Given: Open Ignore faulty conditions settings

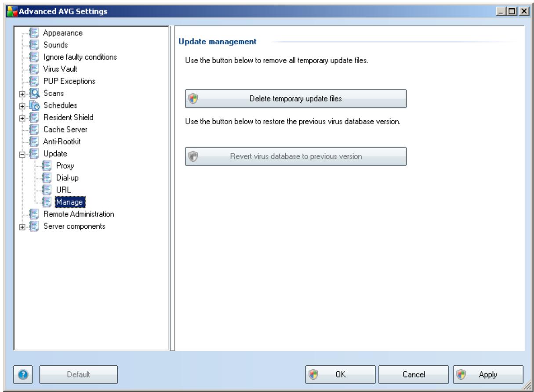Looking at the screenshot, I should coord(80,57).
